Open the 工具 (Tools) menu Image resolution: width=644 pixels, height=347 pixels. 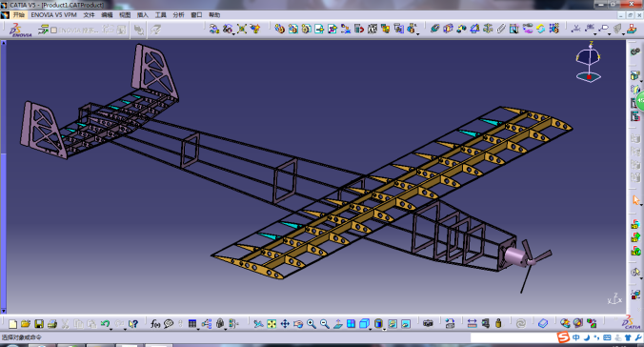tap(161, 15)
